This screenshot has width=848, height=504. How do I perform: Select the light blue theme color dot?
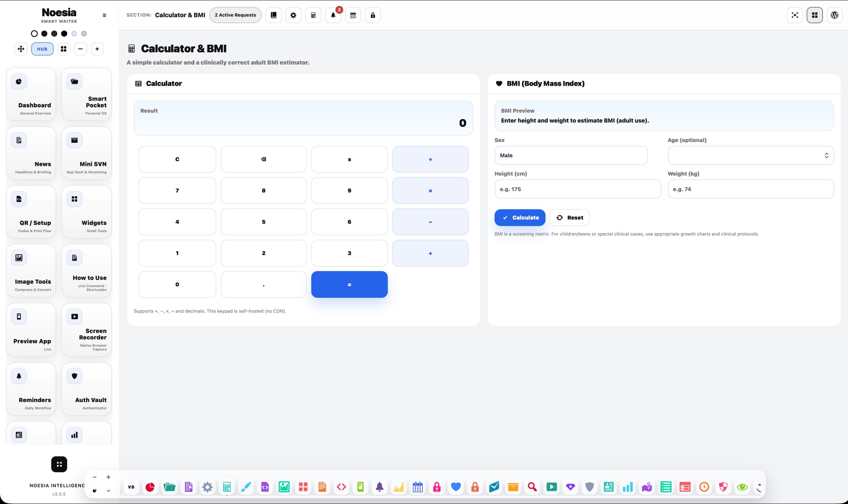[74, 34]
